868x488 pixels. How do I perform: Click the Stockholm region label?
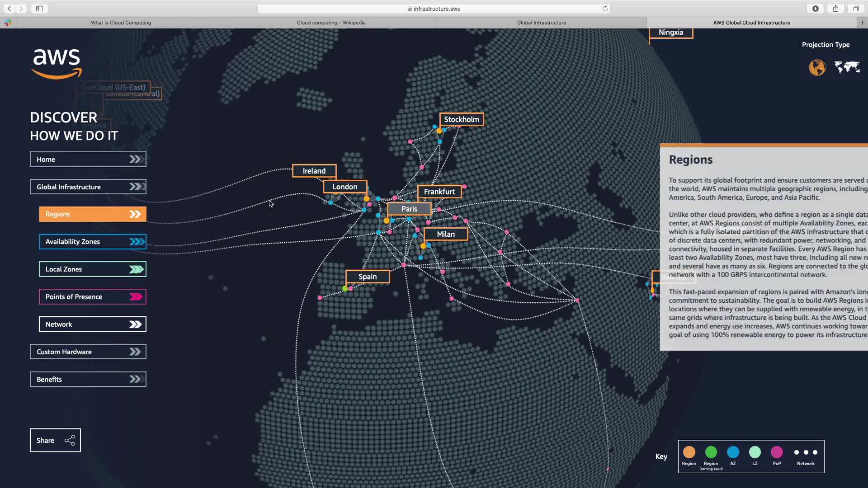(x=461, y=119)
